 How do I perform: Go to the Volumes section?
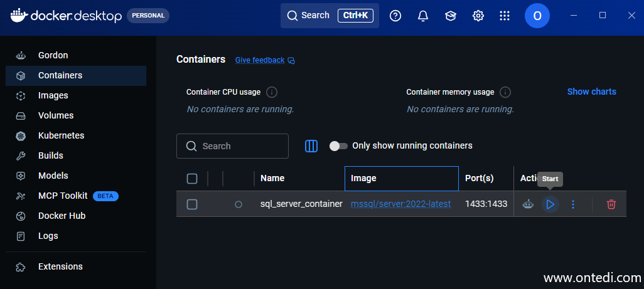pos(76,115)
